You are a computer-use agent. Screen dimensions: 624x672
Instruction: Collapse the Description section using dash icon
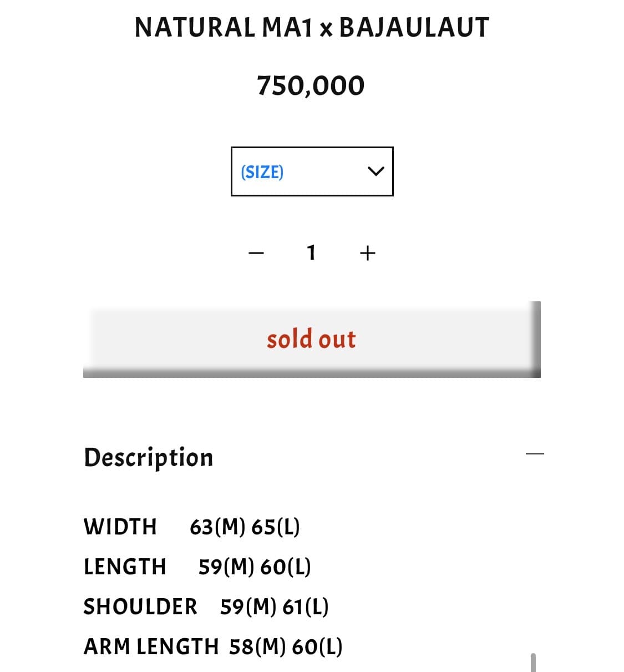coord(535,454)
